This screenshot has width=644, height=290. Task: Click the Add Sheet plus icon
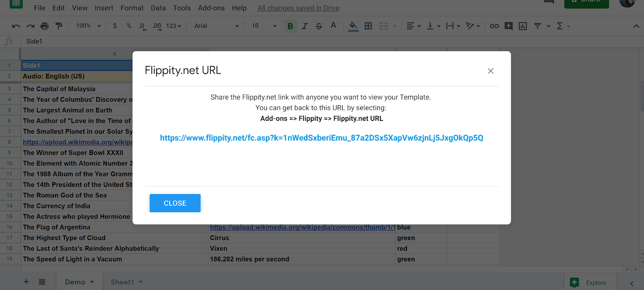point(26,282)
